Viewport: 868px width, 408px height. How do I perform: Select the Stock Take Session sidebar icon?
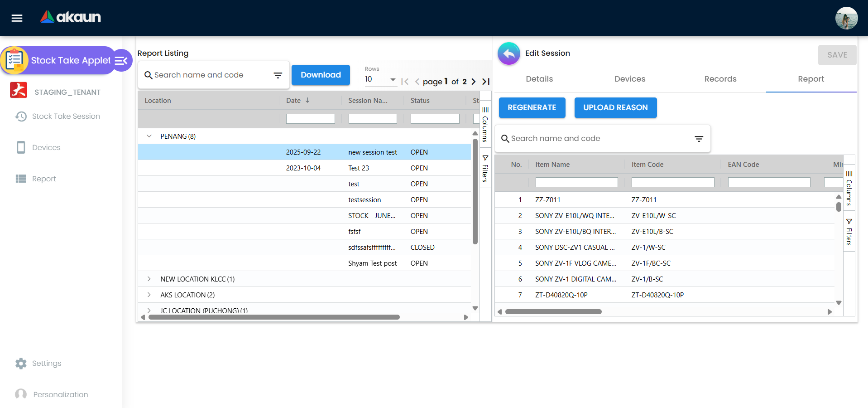[20, 117]
